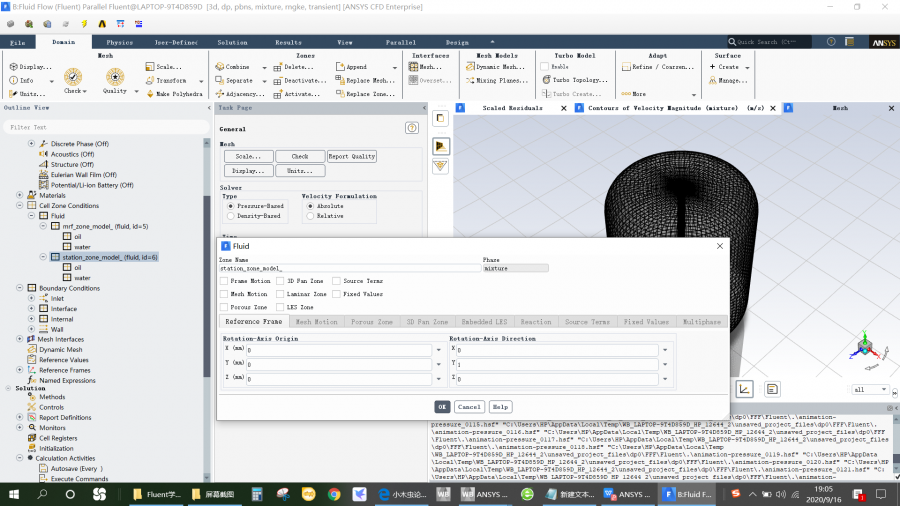This screenshot has height=506, width=900.
Task: Enable the Frame Motion checkbox
Action: [224, 282]
